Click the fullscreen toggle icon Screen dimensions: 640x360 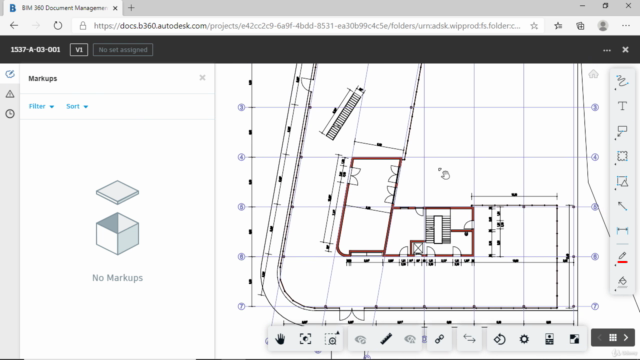tap(574, 339)
